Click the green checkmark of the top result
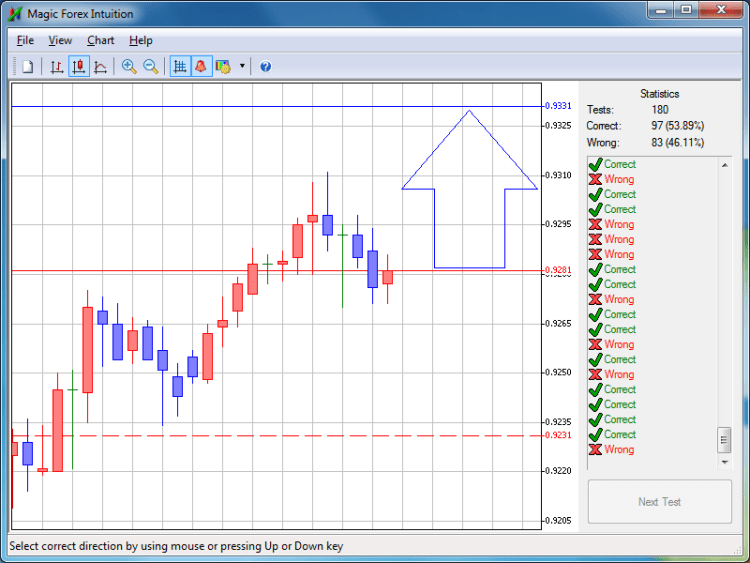This screenshot has width=750, height=563. point(596,165)
